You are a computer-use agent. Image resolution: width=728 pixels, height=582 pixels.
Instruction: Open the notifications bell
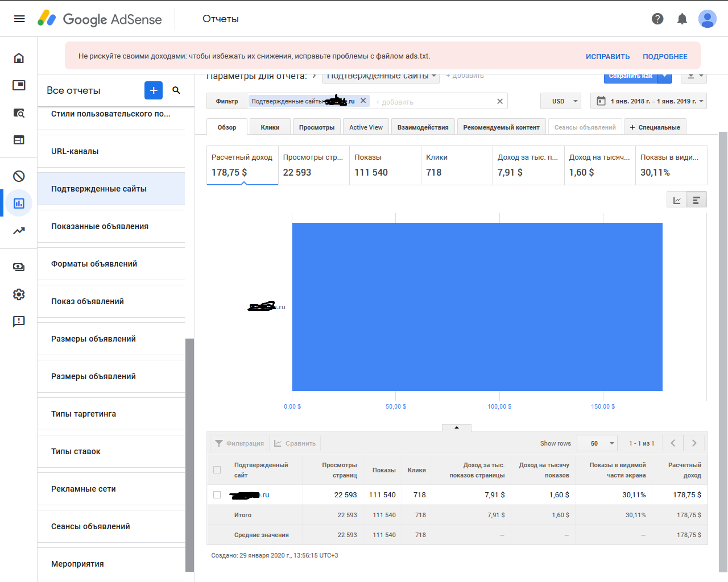tap(682, 19)
